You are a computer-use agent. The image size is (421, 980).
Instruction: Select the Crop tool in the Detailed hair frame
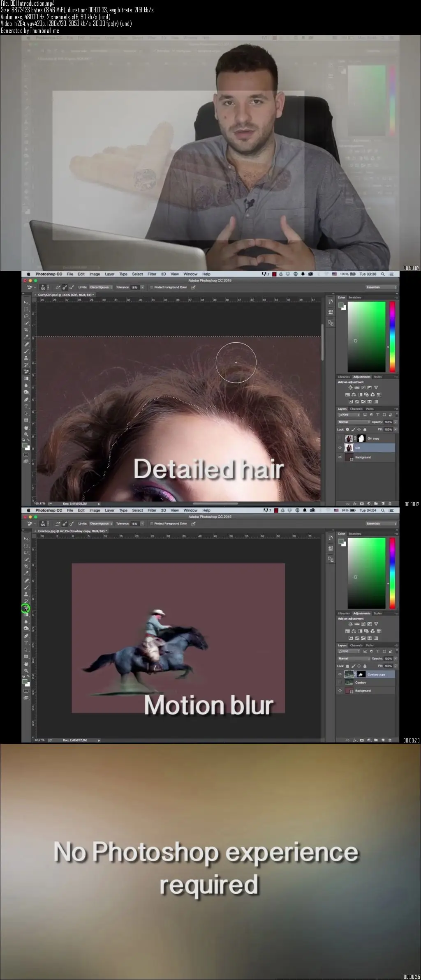pyautogui.click(x=26, y=330)
